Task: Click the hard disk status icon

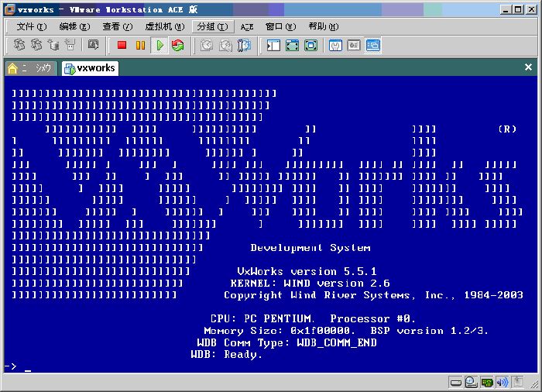Action: pyautogui.click(x=456, y=382)
